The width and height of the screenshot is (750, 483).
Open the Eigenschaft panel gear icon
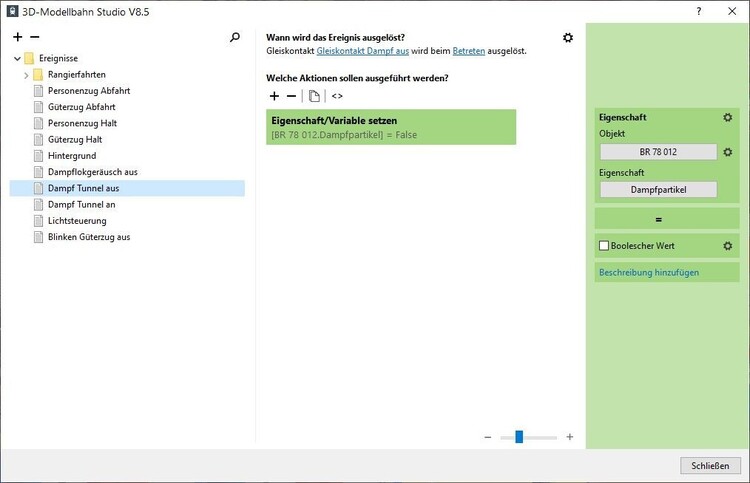coord(728,117)
